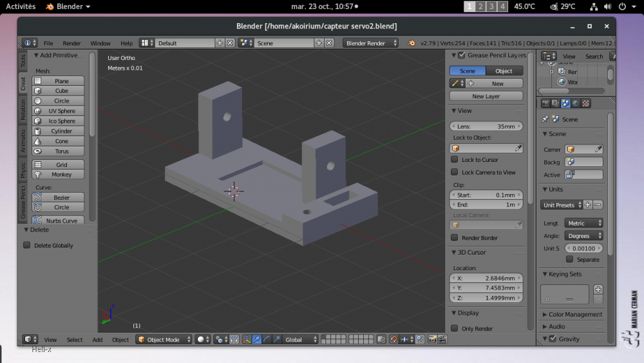The image size is (644, 363).
Task: Add a Bezier curve
Action: click(58, 198)
